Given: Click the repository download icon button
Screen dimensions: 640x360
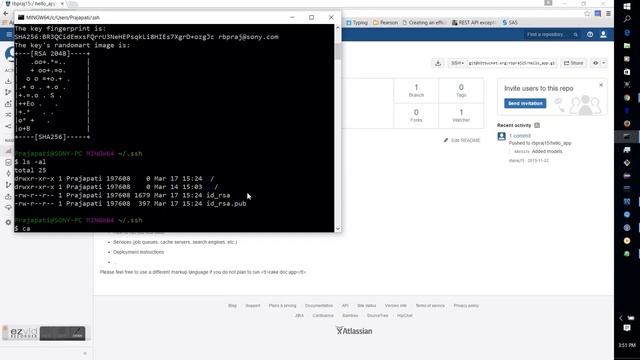Looking at the screenshot, I should pos(438,63).
